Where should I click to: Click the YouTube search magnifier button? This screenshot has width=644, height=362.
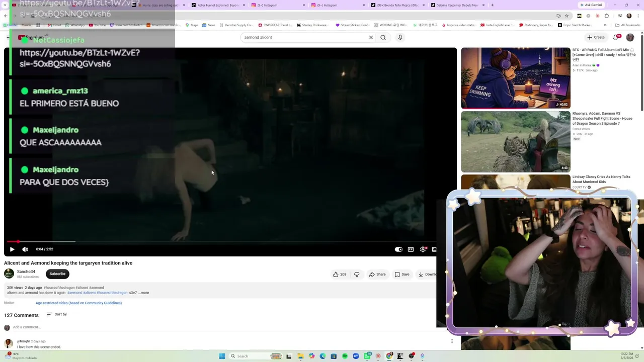(383, 37)
